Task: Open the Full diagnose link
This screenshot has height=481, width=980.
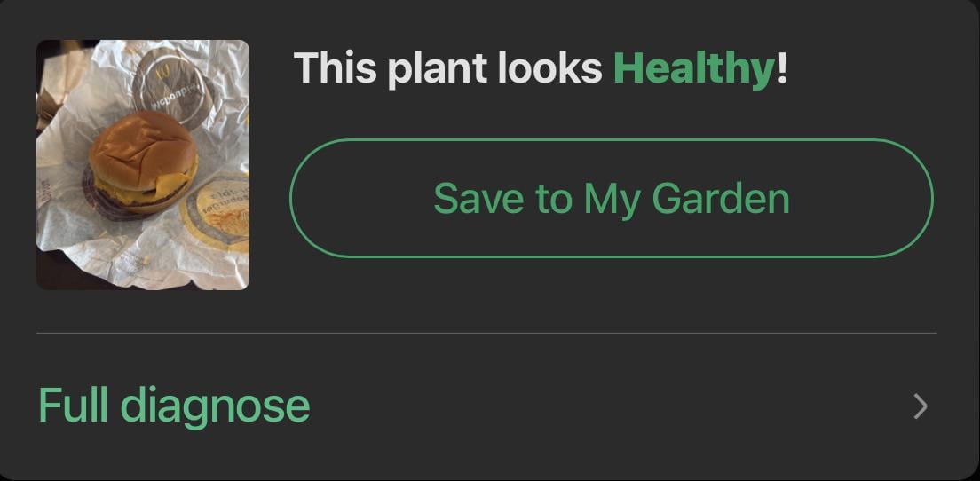Action: 174,406
